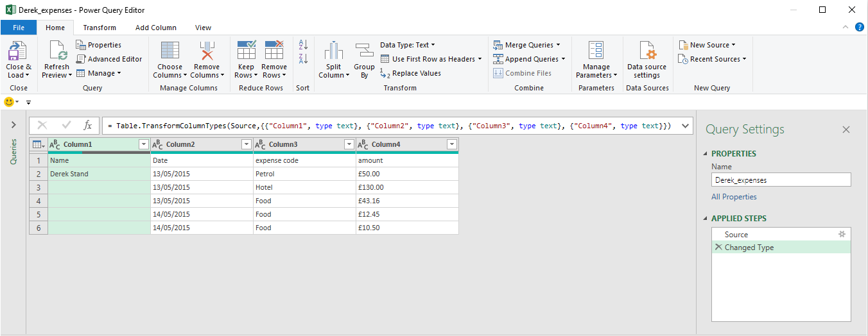Open the Quick Access Toolbar customize arrow
Image resolution: width=868 pixels, height=336 pixels.
click(28, 103)
